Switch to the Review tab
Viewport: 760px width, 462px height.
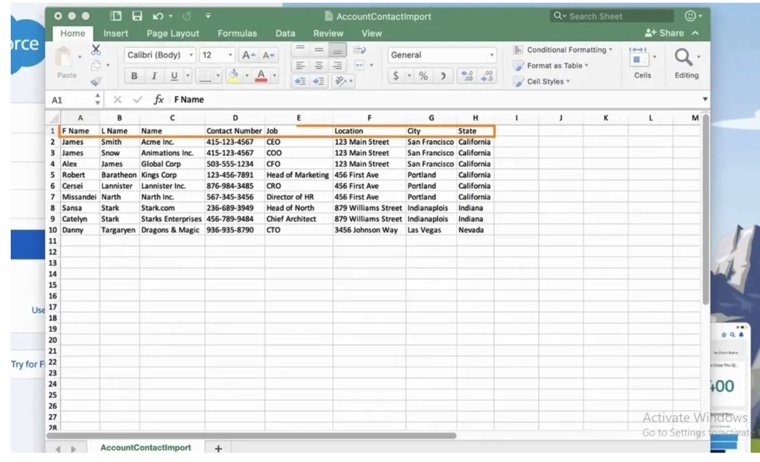pyautogui.click(x=328, y=33)
